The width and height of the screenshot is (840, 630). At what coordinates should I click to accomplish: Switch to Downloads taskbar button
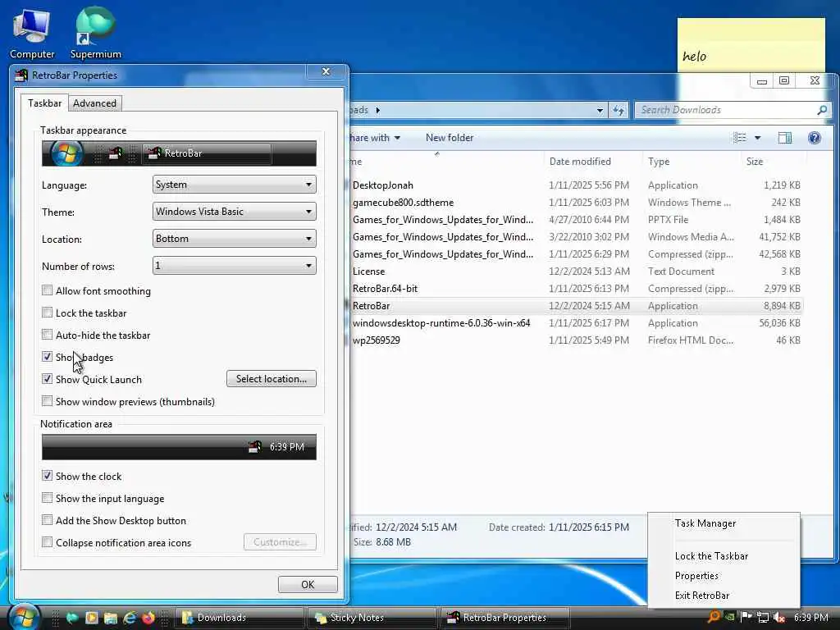[239, 618]
